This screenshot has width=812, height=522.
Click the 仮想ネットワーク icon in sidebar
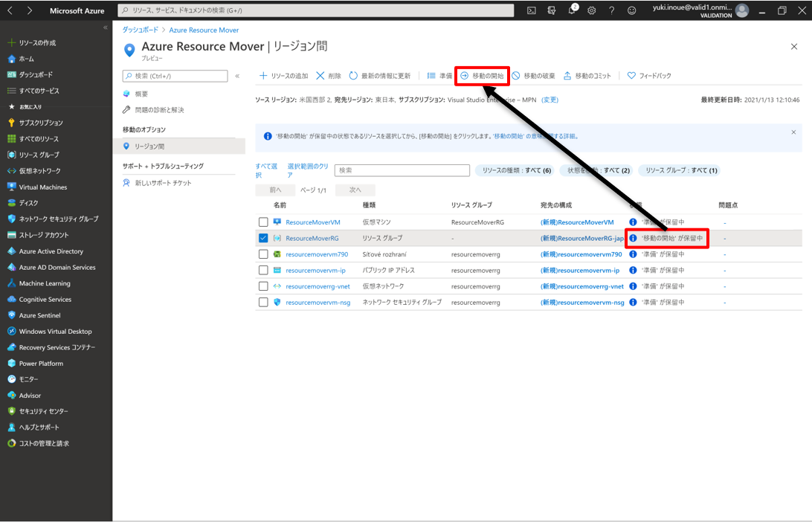pyautogui.click(x=11, y=171)
